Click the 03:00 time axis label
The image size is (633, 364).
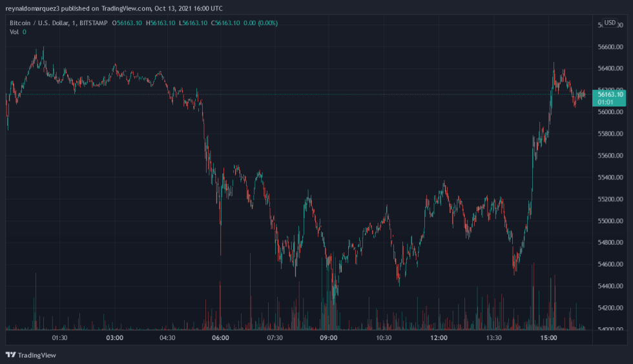tap(115, 338)
